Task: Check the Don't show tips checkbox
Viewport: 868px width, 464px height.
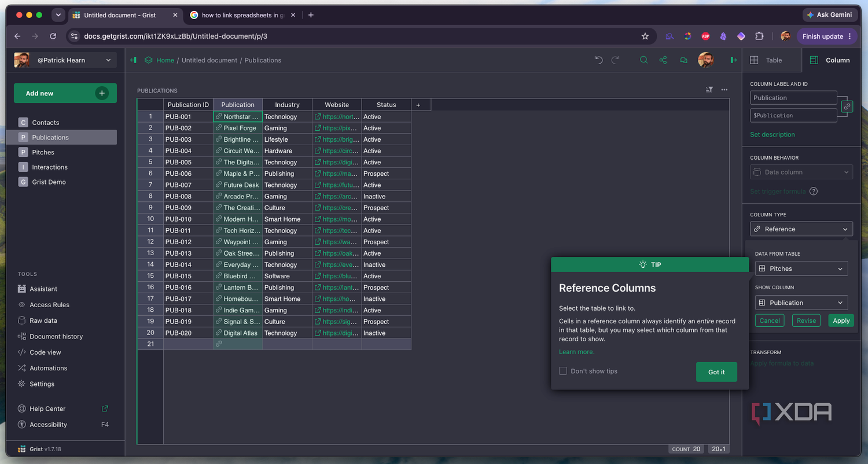Action: click(x=563, y=371)
